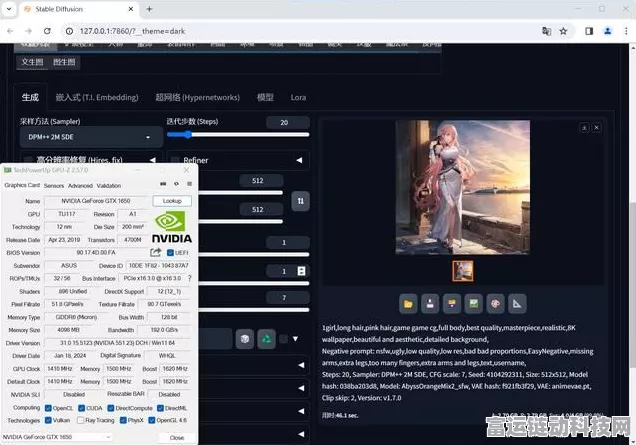The height and width of the screenshot is (445, 636).
Task: Open the browser three-dot menu
Action: click(x=626, y=31)
